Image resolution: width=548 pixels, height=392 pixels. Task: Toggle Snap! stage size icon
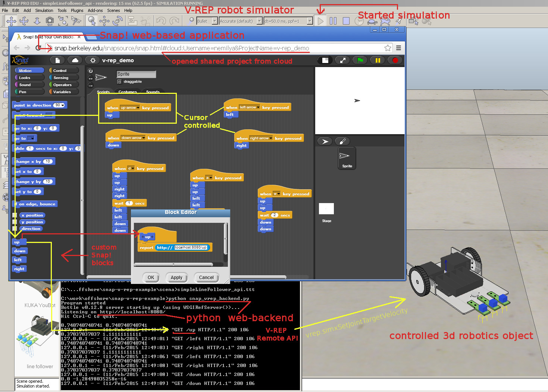[325, 60]
